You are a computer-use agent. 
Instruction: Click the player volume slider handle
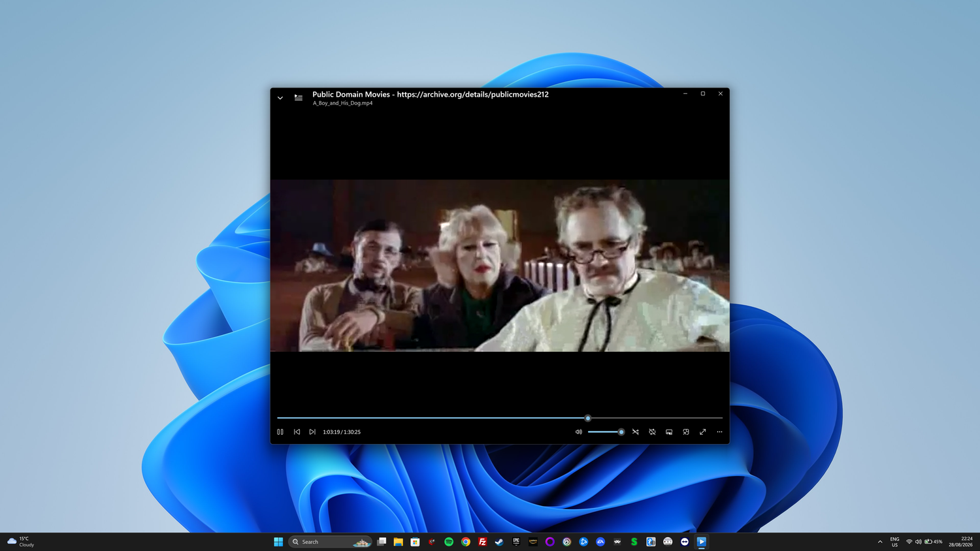pyautogui.click(x=621, y=432)
